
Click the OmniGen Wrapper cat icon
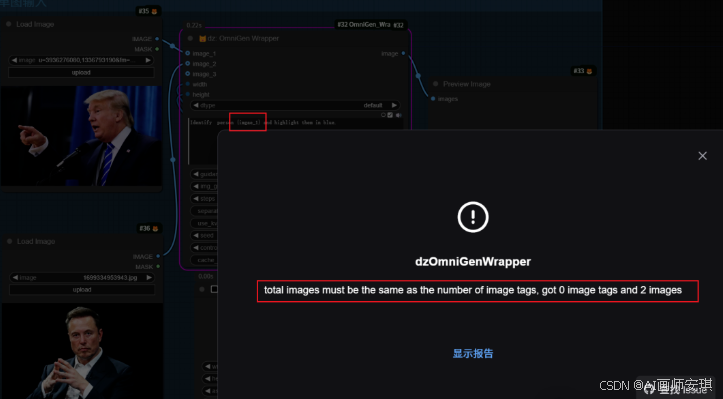point(202,38)
